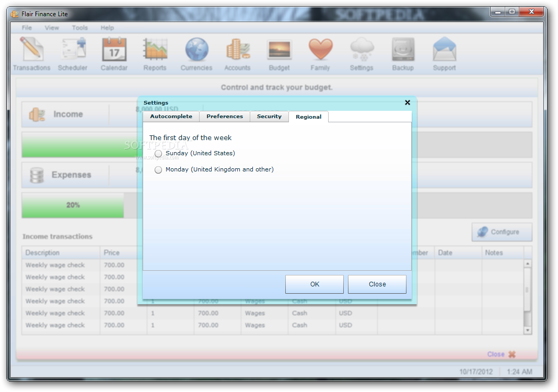
Task: Click the 10/17/2012 date in status bar
Action: (x=476, y=372)
